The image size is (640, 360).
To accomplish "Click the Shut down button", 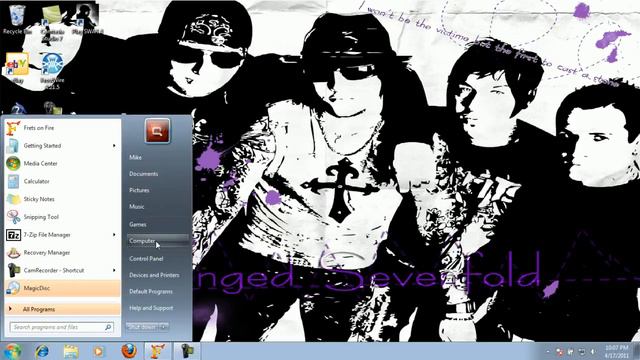I will 142,327.
